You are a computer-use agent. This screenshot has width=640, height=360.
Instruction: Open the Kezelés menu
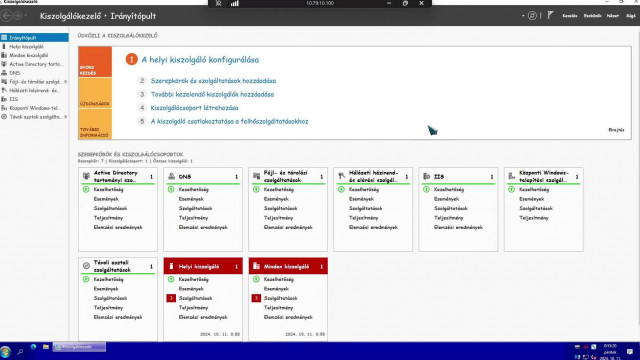point(570,16)
